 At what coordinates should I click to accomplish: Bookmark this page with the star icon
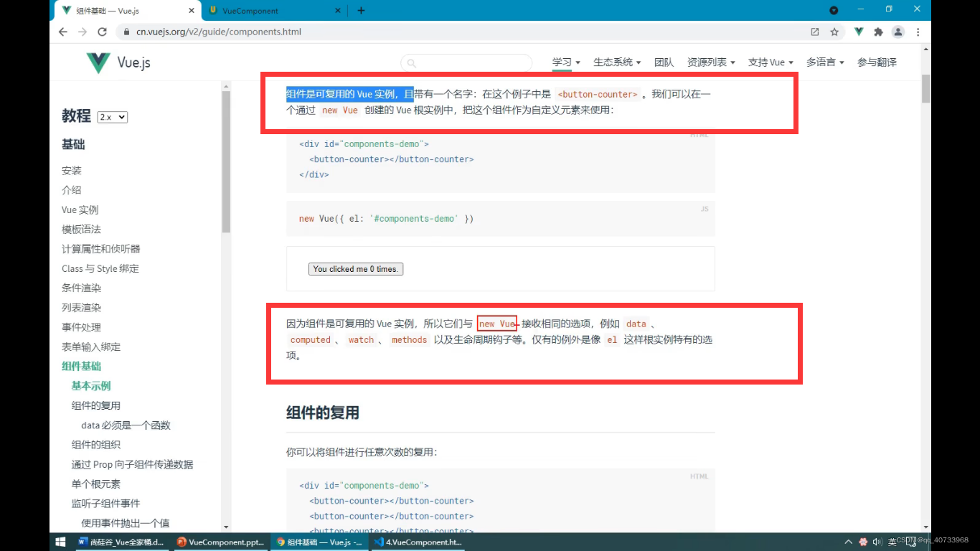(x=834, y=32)
